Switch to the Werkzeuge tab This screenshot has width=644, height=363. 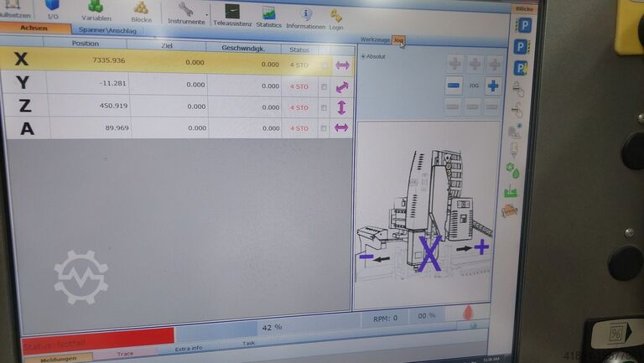coord(375,39)
